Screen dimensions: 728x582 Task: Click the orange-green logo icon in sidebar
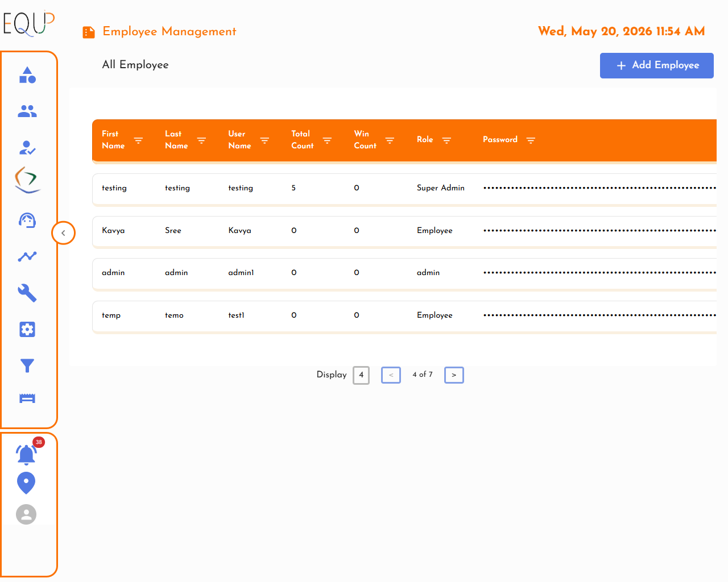(27, 180)
